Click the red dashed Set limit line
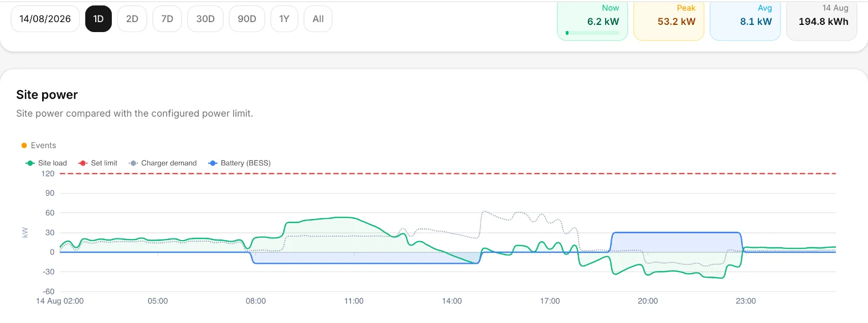Image resolution: width=868 pixels, height=323 pixels. tap(448, 174)
